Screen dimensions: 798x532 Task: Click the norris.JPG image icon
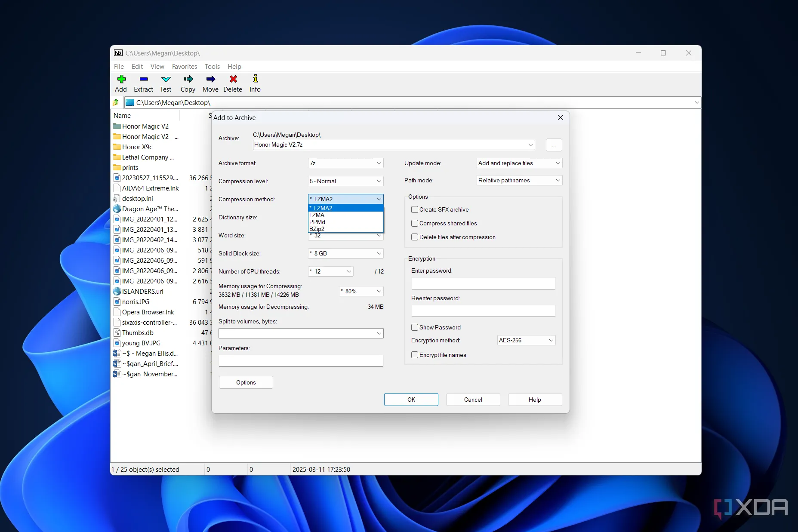(117, 301)
